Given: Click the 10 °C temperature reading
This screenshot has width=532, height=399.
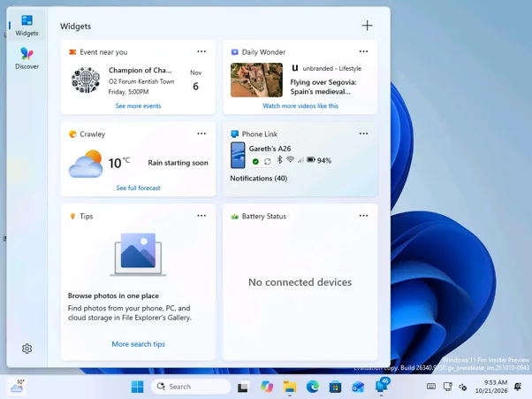Looking at the screenshot, I should click(118, 163).
